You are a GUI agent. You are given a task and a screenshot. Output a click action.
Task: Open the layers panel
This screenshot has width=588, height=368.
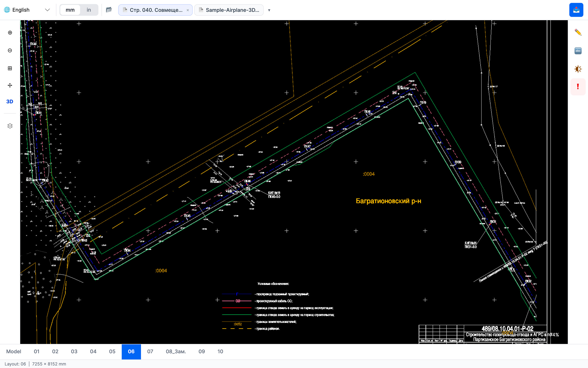10,126
